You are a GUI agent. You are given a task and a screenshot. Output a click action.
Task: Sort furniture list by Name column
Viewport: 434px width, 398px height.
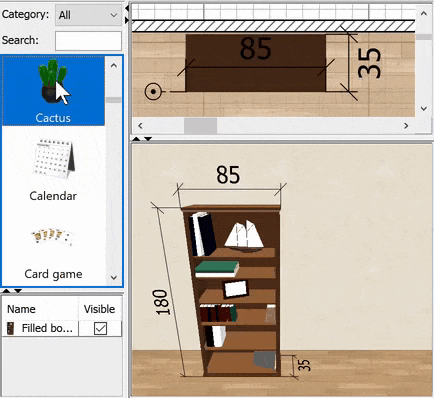[x=40, y=309]
